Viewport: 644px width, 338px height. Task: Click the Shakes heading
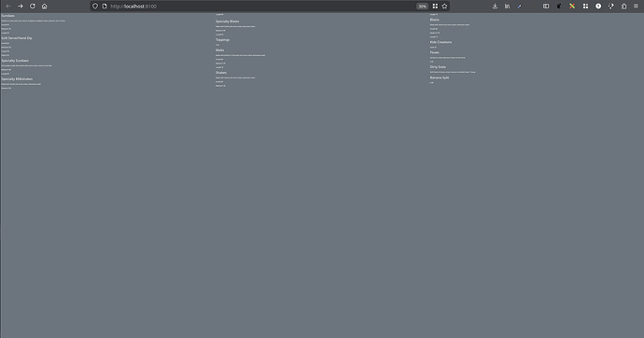click(221, 73)
